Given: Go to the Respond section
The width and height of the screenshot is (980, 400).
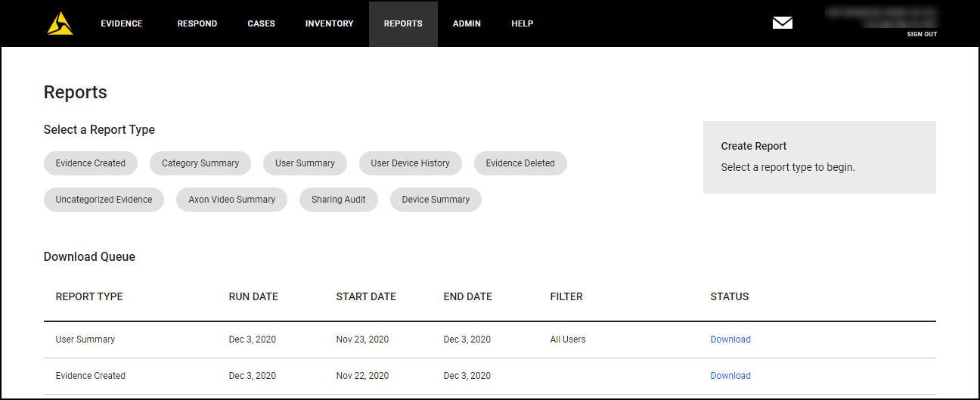Looking at the screenshot, I should click(197, 23).
